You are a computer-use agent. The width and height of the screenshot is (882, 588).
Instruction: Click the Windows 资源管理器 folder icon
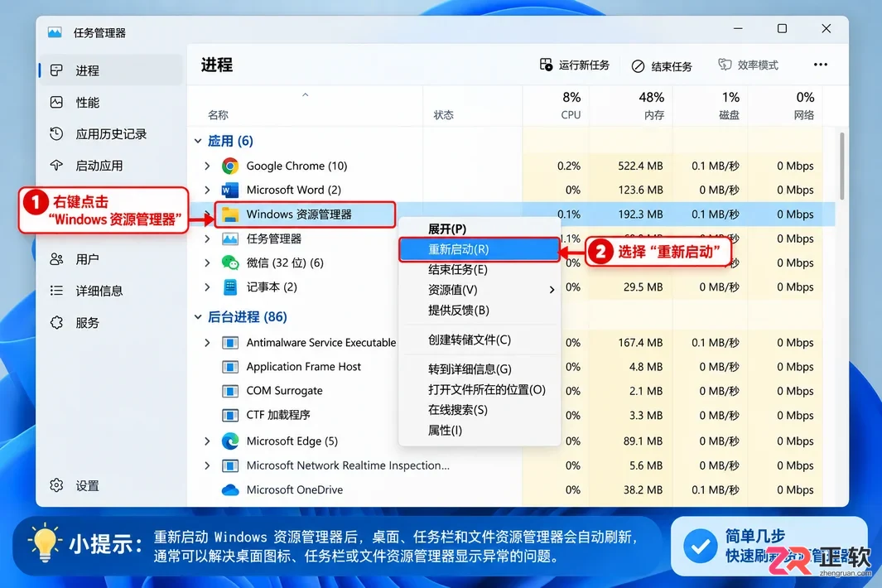point(230,214)
